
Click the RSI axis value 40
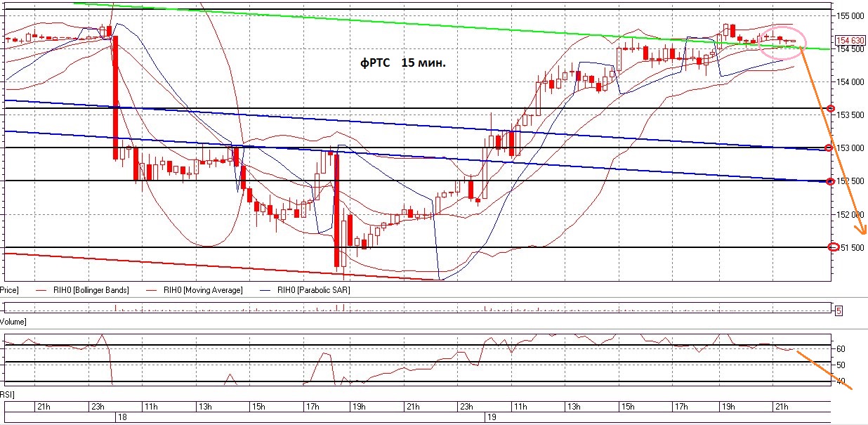[840, 382]
